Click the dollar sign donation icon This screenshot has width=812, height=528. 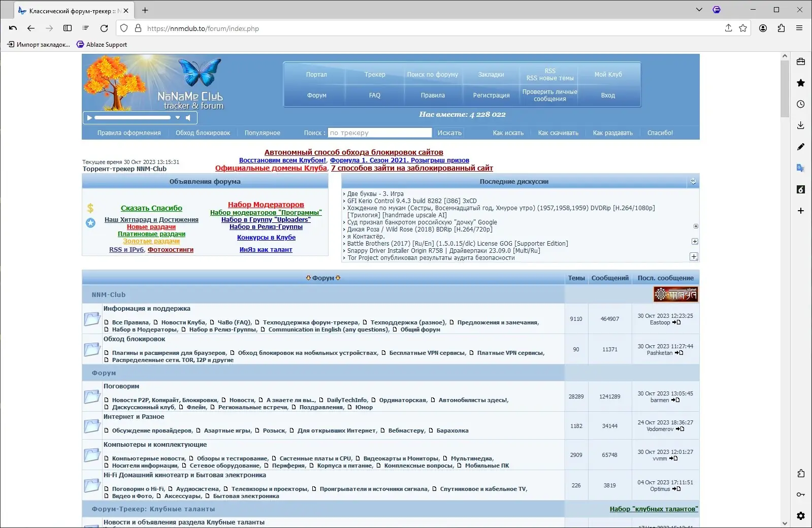[90, 208]
